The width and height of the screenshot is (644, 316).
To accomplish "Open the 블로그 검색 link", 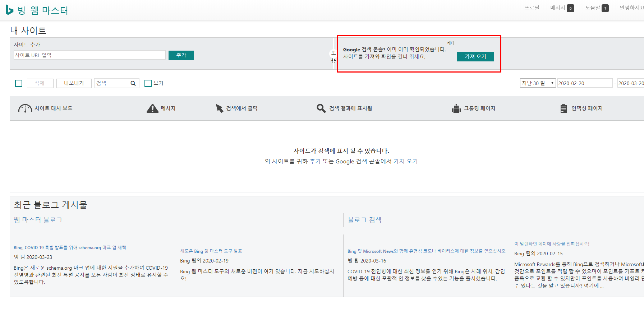I will click(364, 220).
